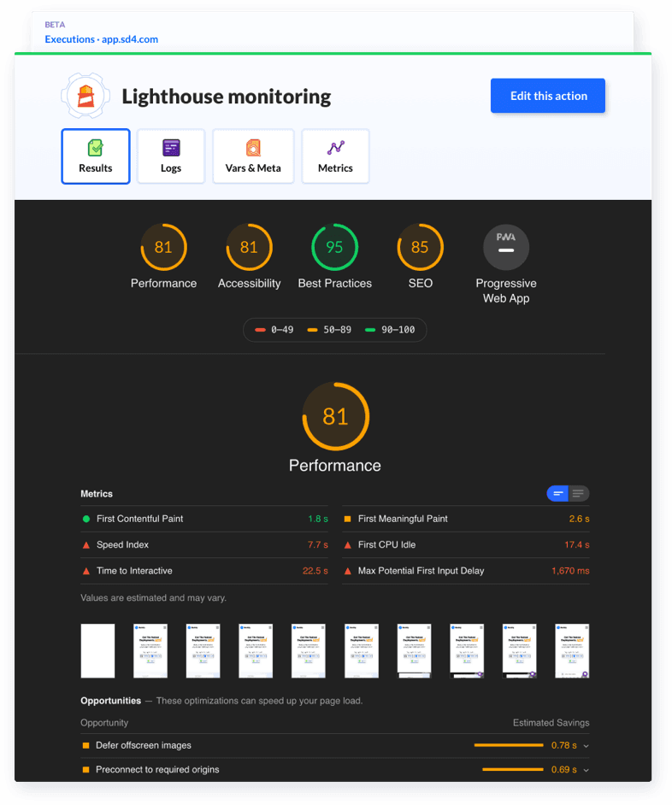
Task: Click the red triangle beside Speed Index
Action: [x=85, y=545]
